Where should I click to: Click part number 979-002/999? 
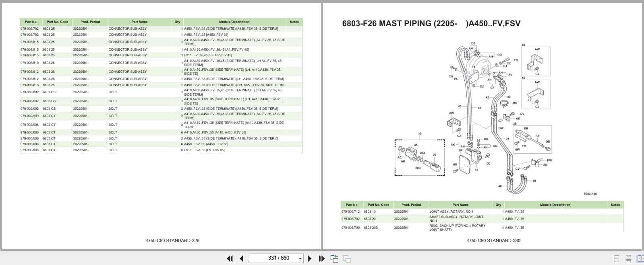29,116
